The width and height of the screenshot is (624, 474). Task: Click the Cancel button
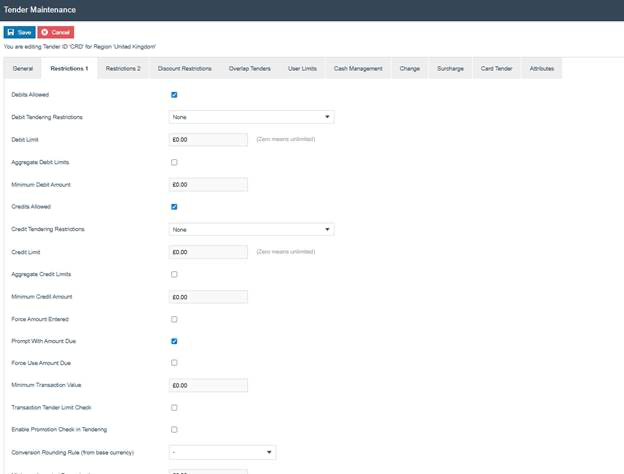(x=56, y=32)
